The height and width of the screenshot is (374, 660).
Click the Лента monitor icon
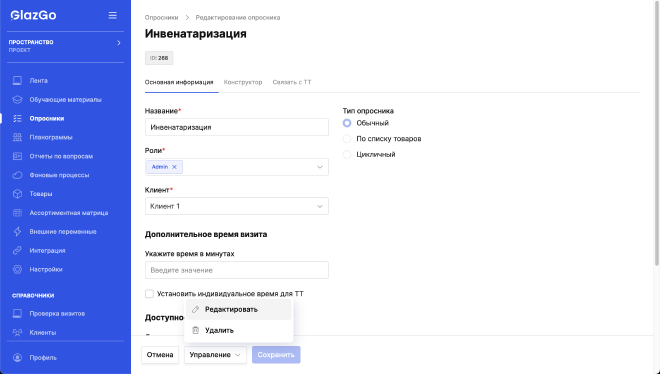click(17, 80)
